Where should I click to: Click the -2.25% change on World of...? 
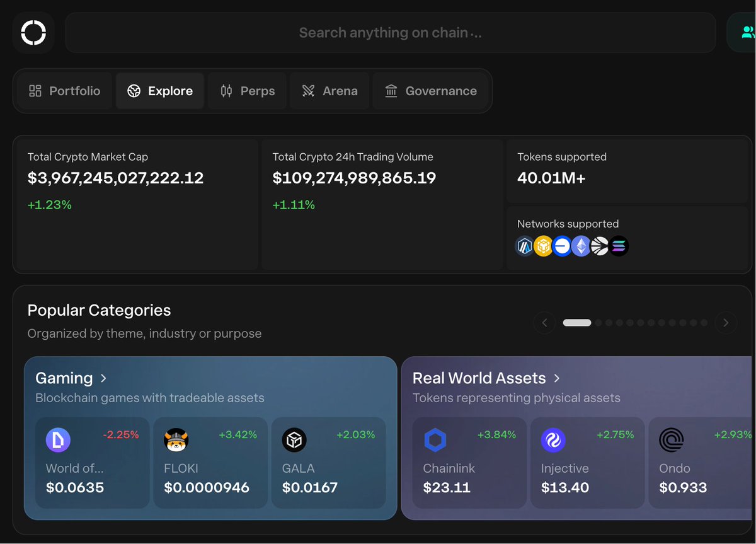[121, 434]
